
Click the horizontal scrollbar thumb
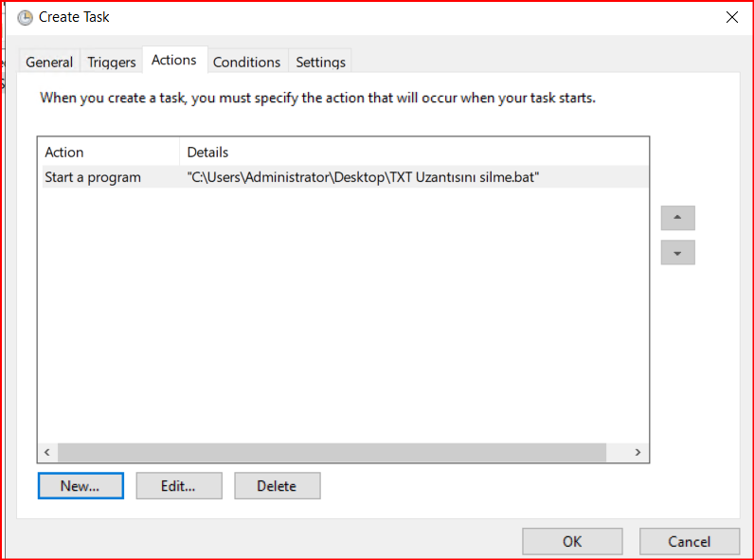(332, 452)
